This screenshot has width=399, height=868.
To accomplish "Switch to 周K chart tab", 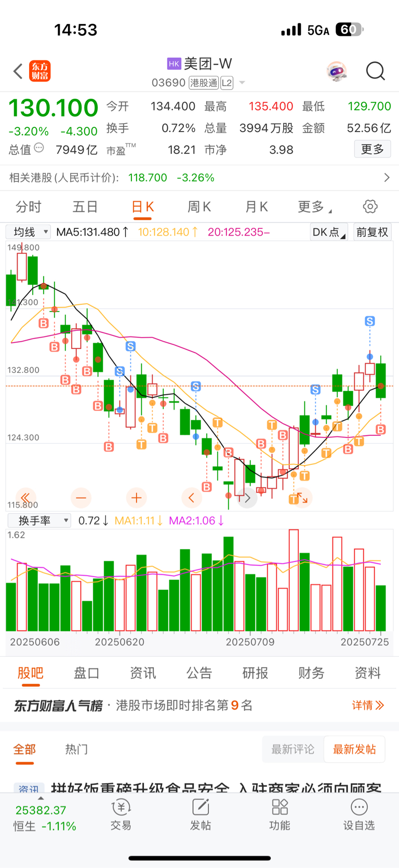I will click(199, 207).
